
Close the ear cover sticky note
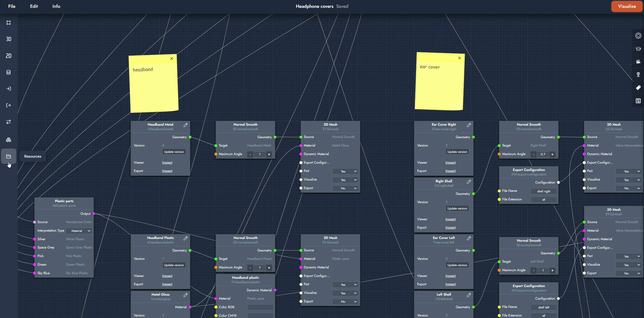(459, 58)
